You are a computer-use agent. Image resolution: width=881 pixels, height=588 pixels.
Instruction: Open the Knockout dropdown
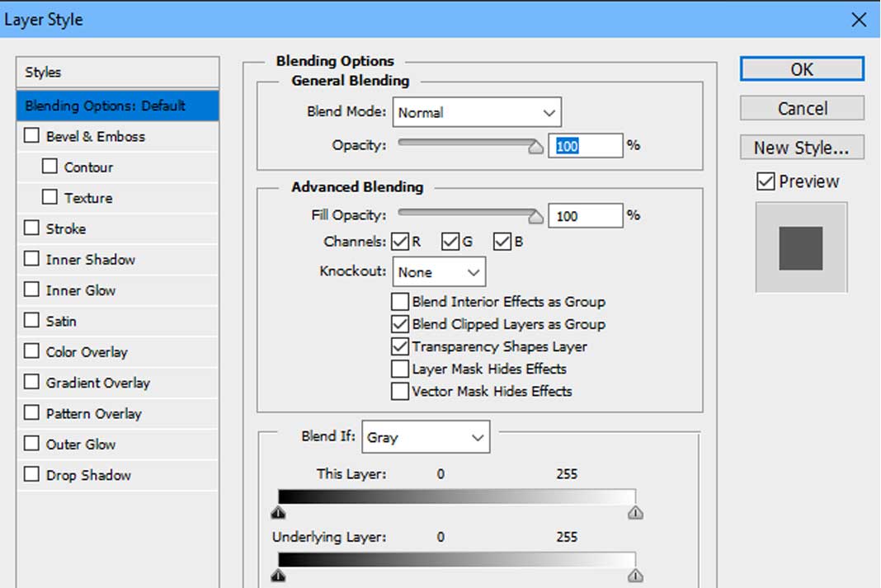[439, 271]
